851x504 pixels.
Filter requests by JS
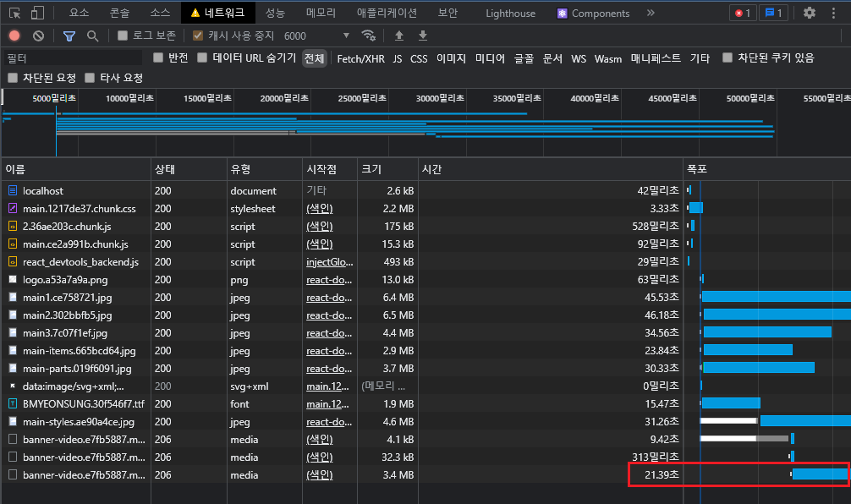(x=398, y=58)
